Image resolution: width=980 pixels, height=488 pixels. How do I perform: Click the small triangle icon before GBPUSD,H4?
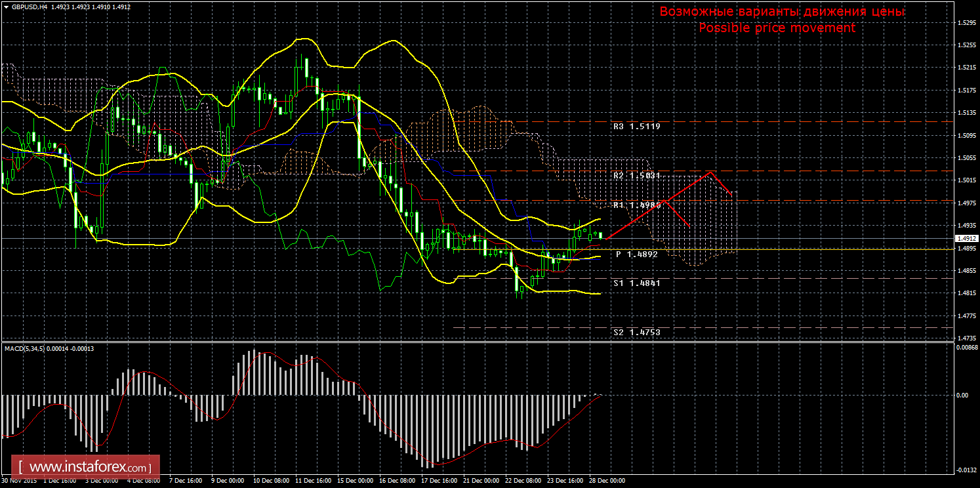7,6
